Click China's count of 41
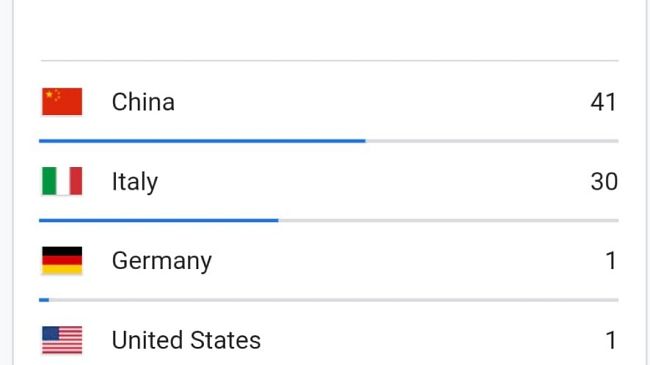 pos(604,102)
